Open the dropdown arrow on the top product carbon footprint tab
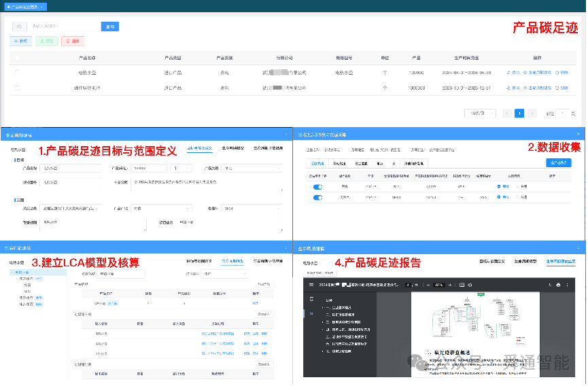Image resolution: width=588 pixels, height=386 pixels. (41, 7)
